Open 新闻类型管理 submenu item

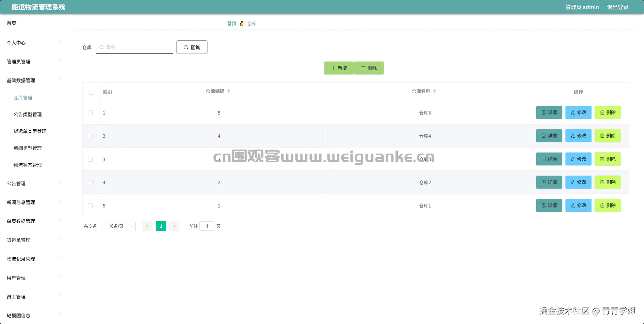point(28,148)
